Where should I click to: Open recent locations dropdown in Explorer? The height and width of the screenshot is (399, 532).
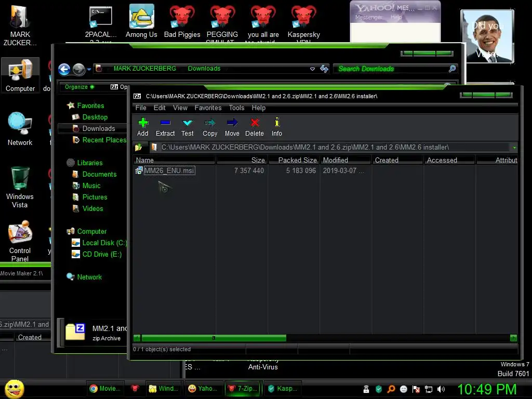click(89, 69)
